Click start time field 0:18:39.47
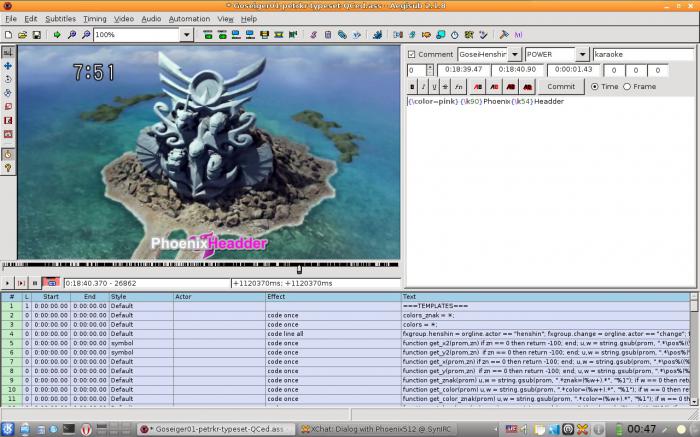The width and height of the screenshot is (700, 437). pos(463,70)
